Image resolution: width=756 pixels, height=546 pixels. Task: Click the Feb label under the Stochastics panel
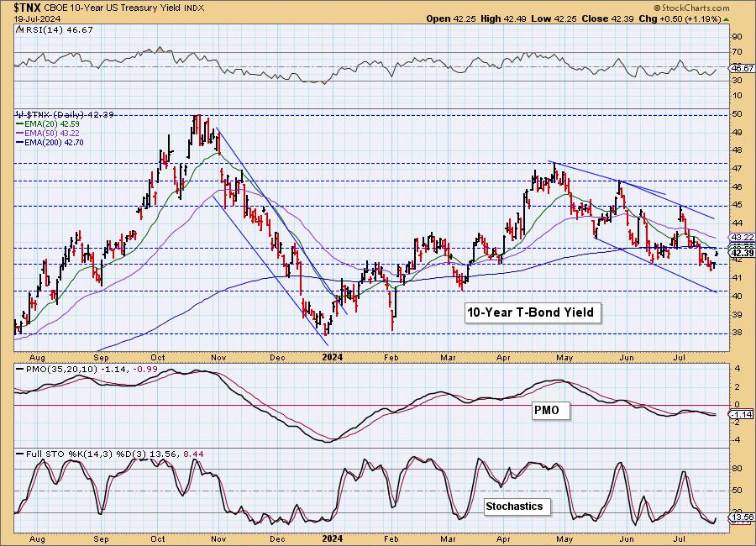click(391, 538)
